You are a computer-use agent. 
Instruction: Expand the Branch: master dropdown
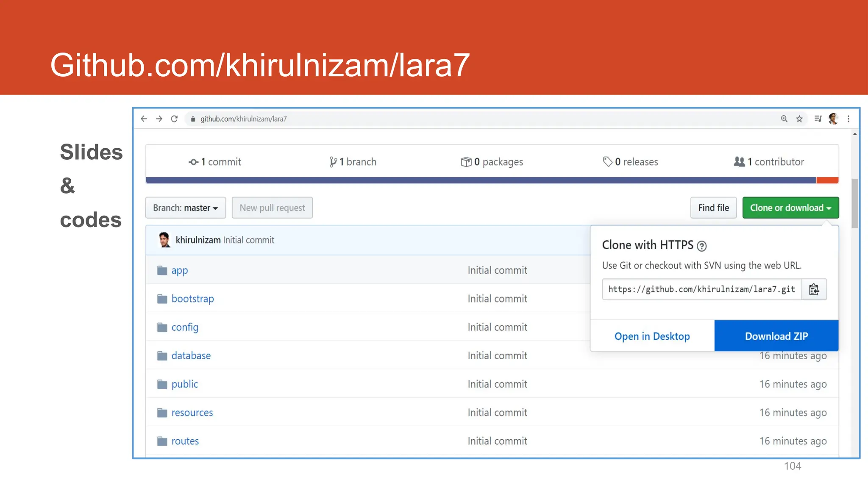[x=186, y=208]
